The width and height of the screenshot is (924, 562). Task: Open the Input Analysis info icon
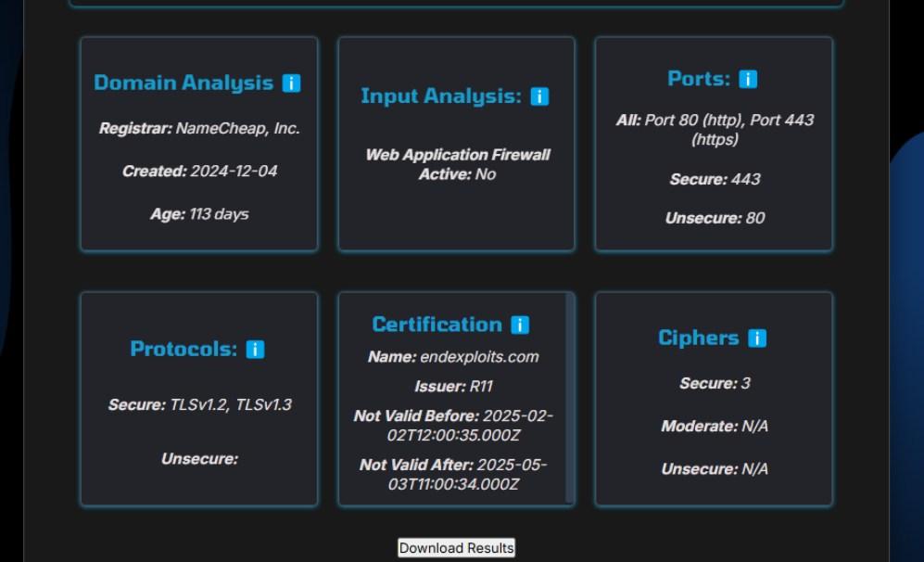(539, 96)
